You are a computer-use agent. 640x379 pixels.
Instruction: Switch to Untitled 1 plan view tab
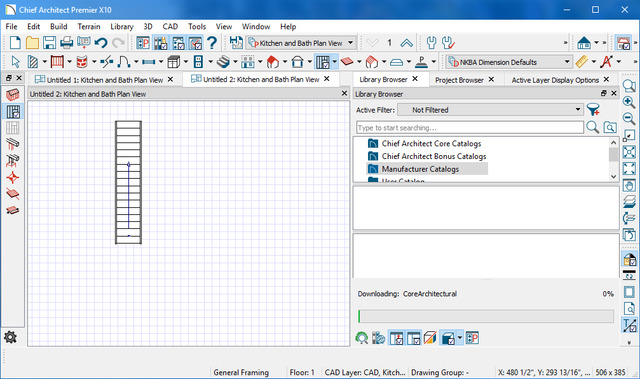(104, 80)
